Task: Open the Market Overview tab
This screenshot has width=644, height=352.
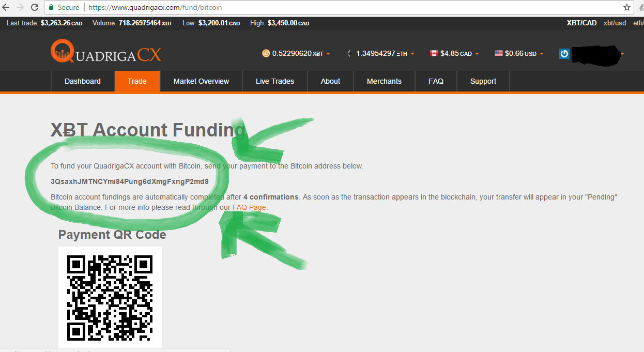Action: click(x=201, y=81)
